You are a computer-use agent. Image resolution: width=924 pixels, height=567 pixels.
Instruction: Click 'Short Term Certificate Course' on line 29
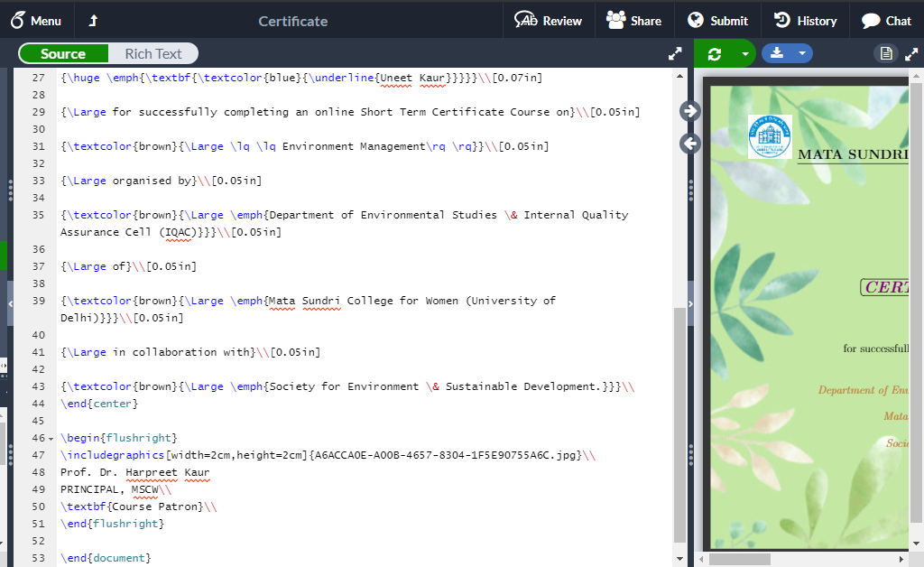[455, 112]
